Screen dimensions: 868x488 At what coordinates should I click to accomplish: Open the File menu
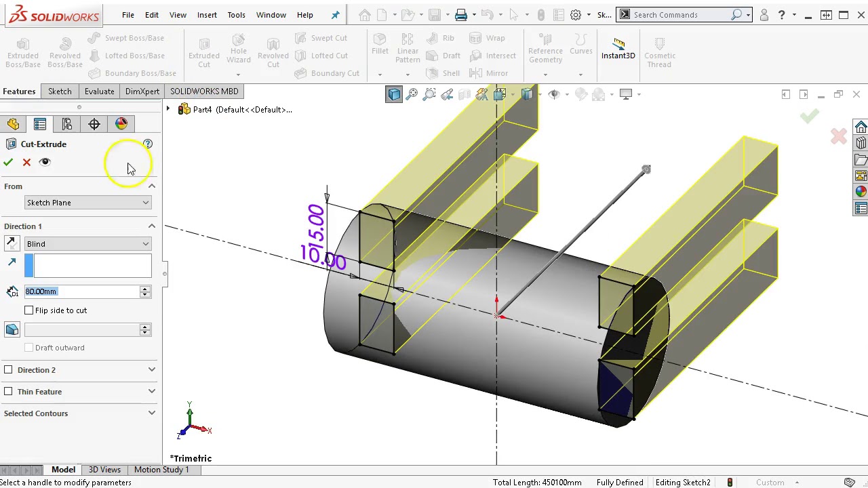point(127,15)
